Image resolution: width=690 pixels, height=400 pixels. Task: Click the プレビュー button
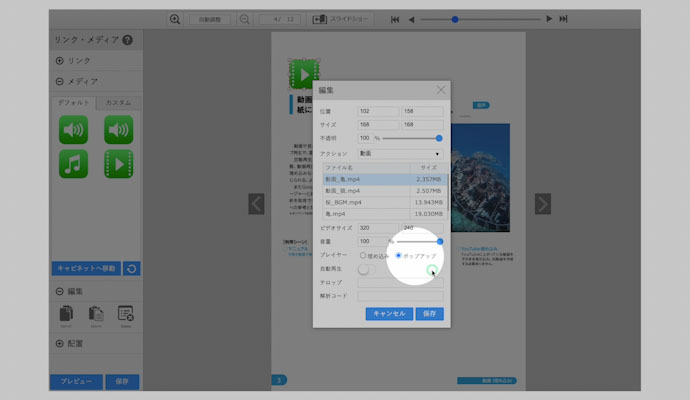click(75, 381)
